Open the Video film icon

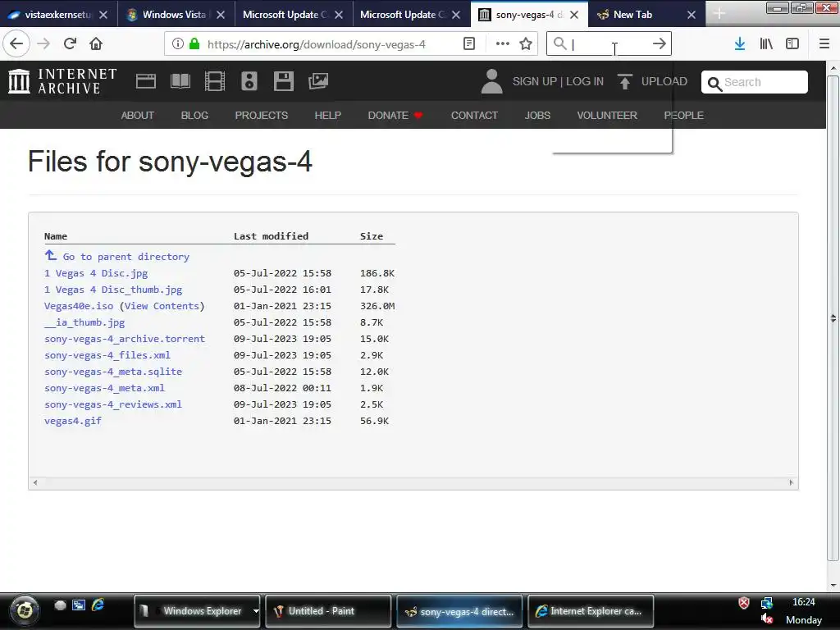click(x=215, y=81)
